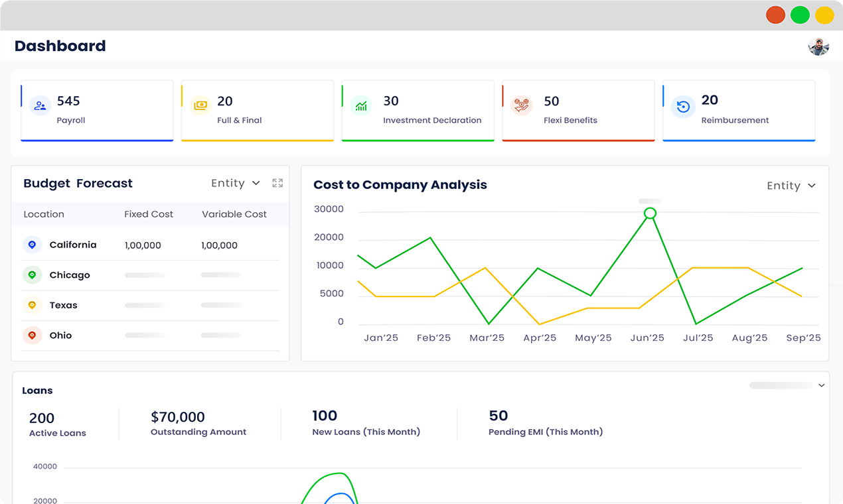Open the user profile avatar
Viewport: 843px width, 504px height.
818,46
